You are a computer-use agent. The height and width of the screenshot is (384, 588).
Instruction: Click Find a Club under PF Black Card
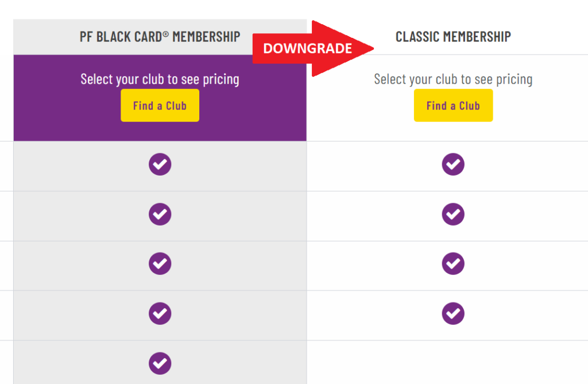[x=160, y=106]
